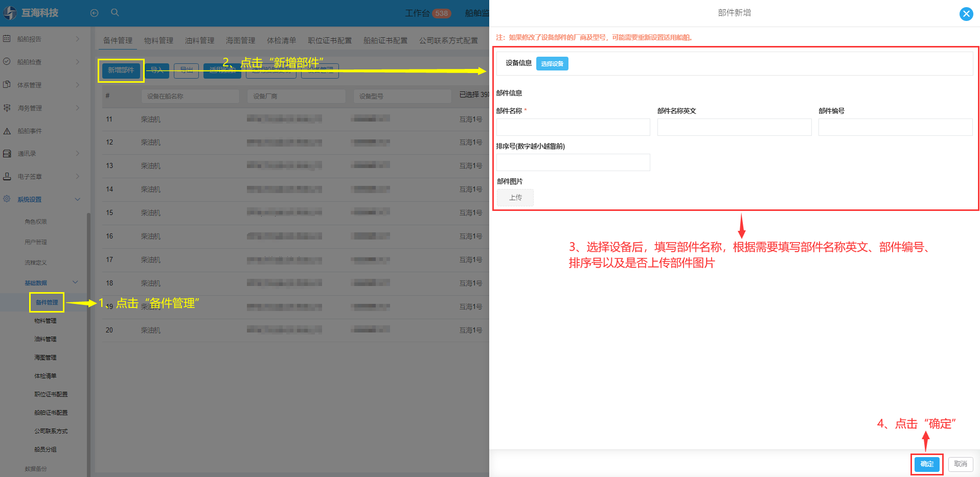This screenshot has height=477, width=980.
Task: Switch to the 海图管理 tab
Action: click(x=240, y=40)
